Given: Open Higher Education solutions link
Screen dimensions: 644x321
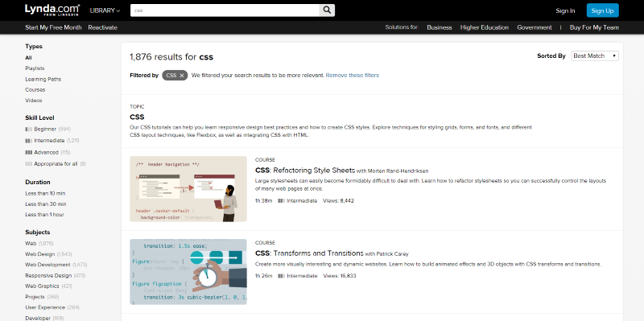Looking at the screenshot, I should (485, 27).
